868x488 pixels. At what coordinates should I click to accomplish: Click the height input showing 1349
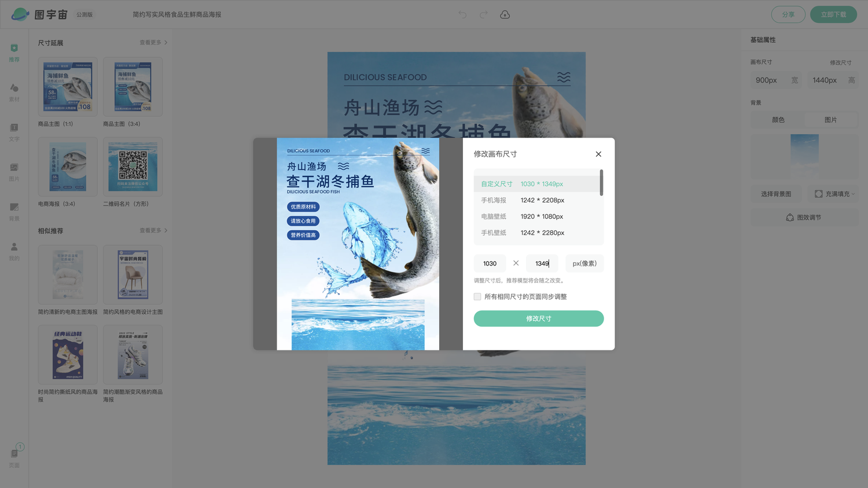pos(542,264)
